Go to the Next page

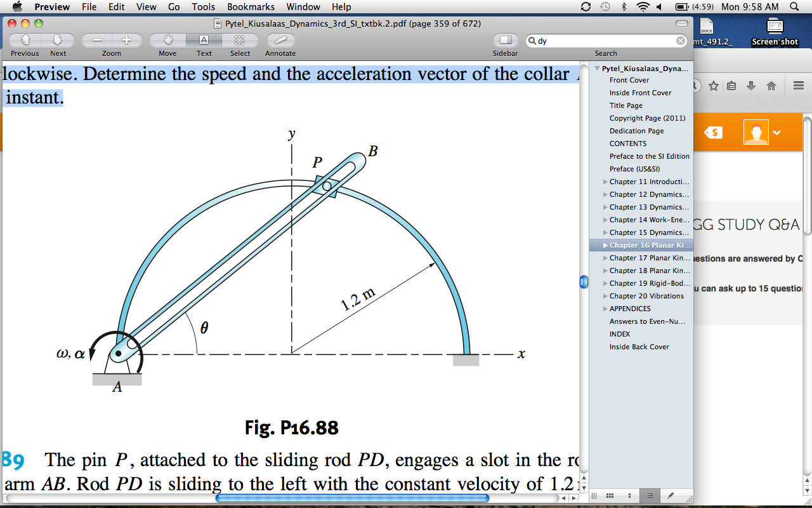[x=58, y=39]
